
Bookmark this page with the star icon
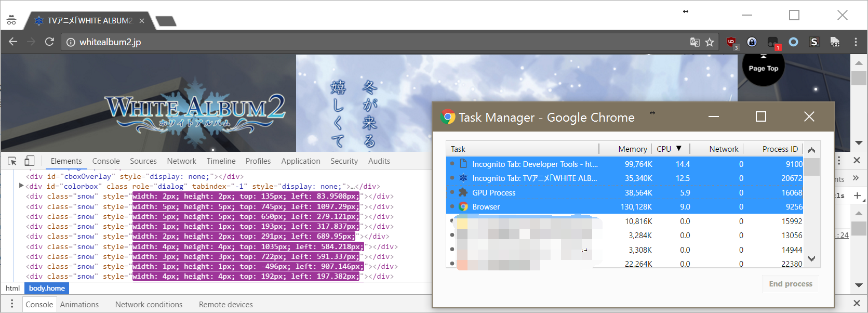click(710, 42)
